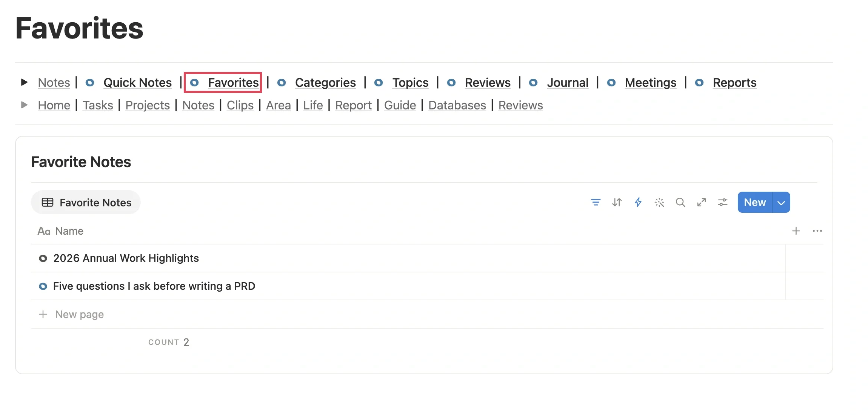Click the page icon of Five questions PRD note
This screenshot has width=868, height=415.
click(43, 286)
